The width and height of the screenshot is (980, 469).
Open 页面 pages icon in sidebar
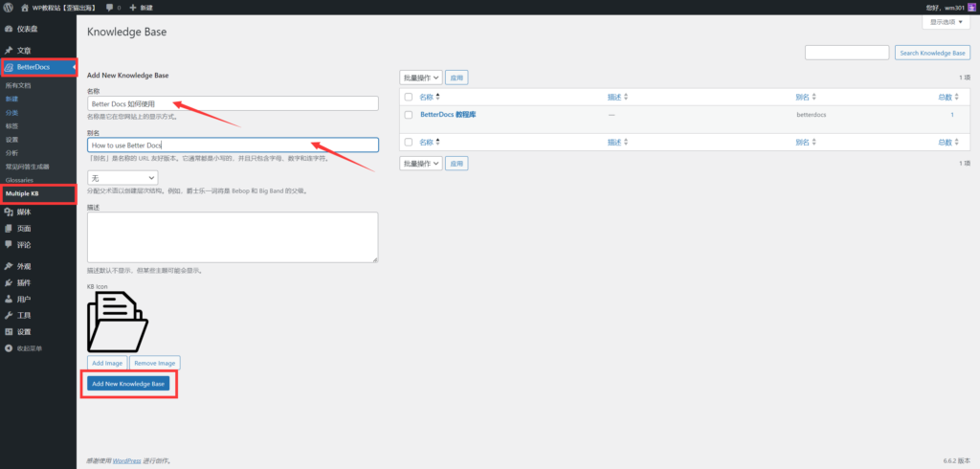pos(9,228)
